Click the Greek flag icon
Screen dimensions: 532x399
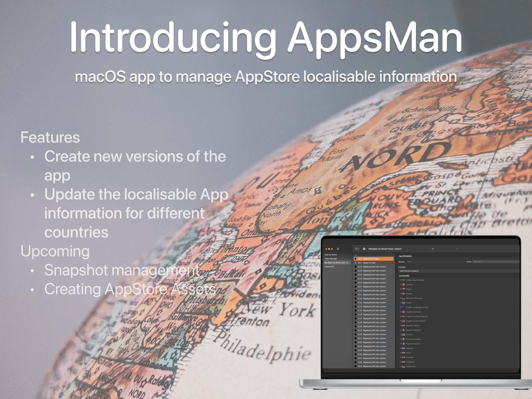(x=404, y=303)
